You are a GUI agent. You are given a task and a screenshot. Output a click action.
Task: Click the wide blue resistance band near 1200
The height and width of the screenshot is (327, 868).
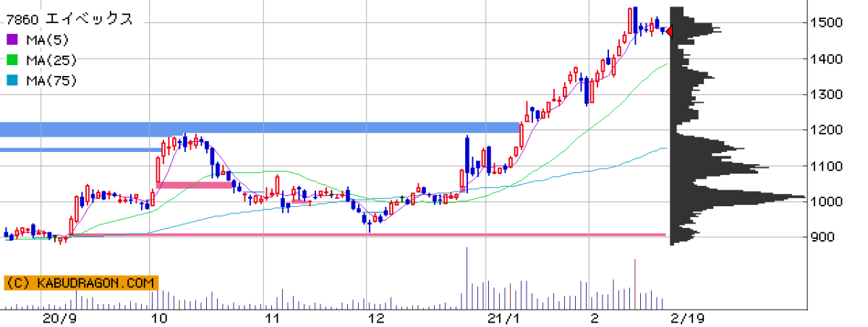tap(260, 128)
